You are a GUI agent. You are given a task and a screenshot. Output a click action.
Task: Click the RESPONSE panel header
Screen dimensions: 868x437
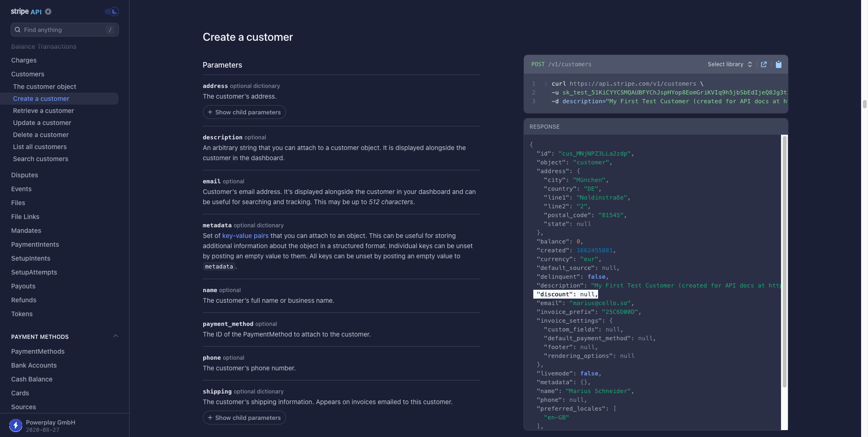(x=656, y=126)
